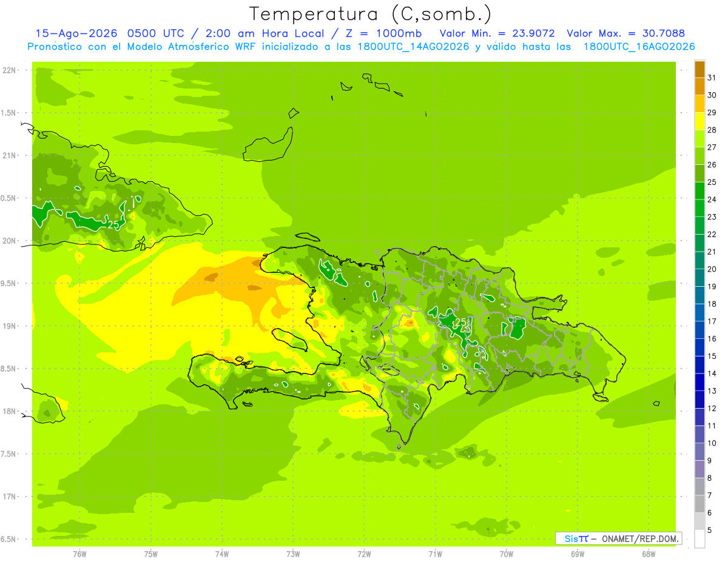728x562 pixels.
Task: Click the '25' contour label over Dominican Republic
Action: tap(460, 322)
